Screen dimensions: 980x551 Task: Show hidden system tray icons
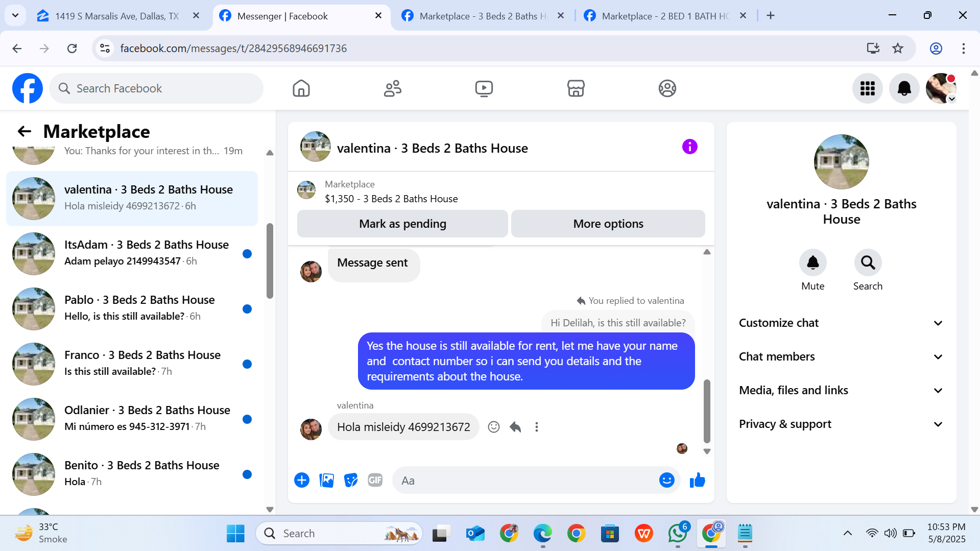pos(848,534)
